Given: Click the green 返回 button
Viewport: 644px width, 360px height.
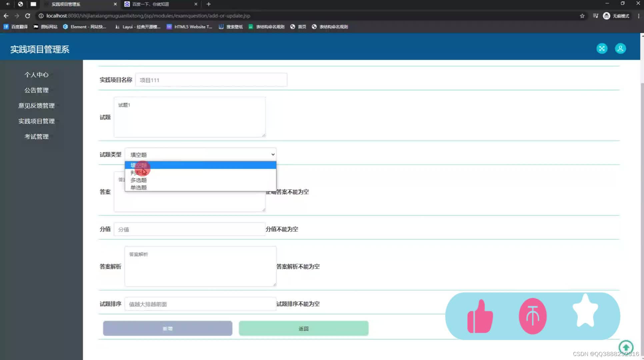Looking at the screenshot, I should tap(303, 328).
